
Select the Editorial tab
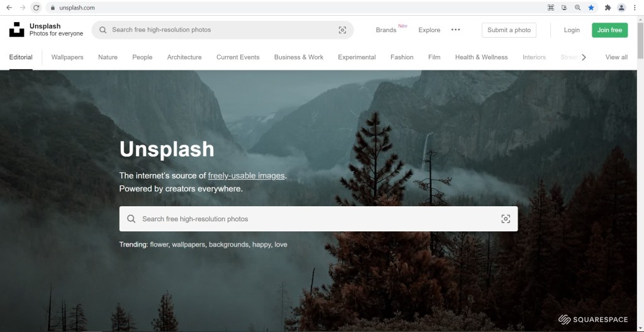click(x=21, y=57)
